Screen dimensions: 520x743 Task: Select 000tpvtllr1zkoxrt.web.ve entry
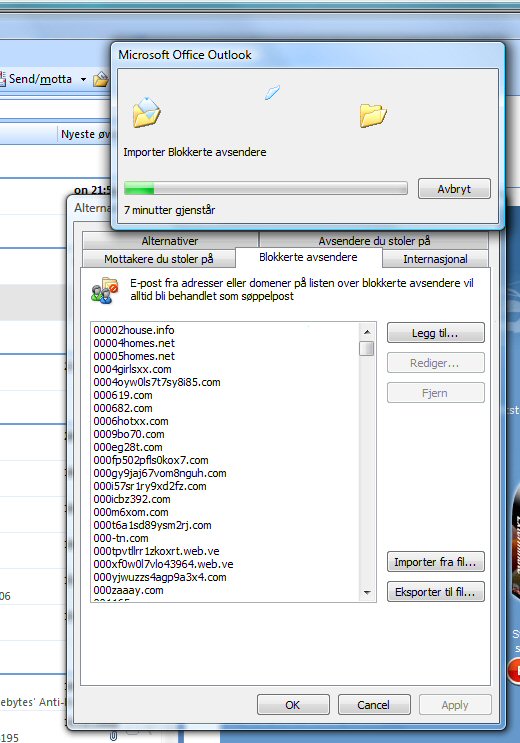point(156,551)
